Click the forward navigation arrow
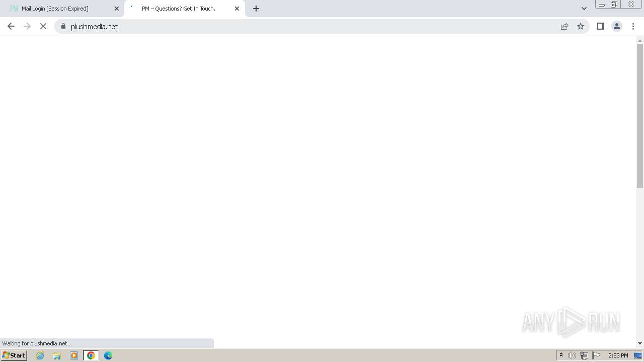This screenshot has height=362, width=644. (x=27, y=26)
